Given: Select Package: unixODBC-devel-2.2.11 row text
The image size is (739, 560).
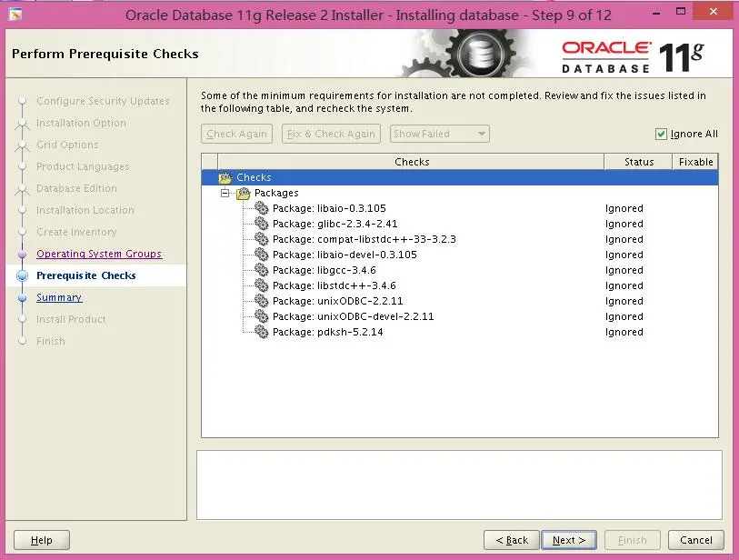Looking at the screenshot, I should coord(353,316).
